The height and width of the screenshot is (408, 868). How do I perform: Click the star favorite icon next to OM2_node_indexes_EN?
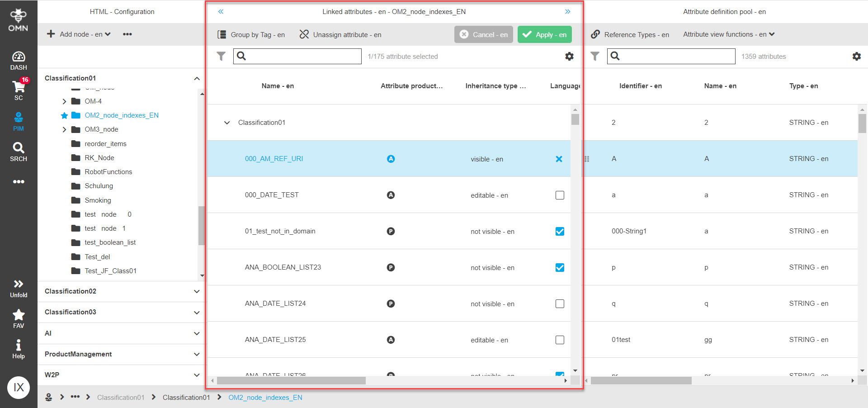[x=64, y=115]
